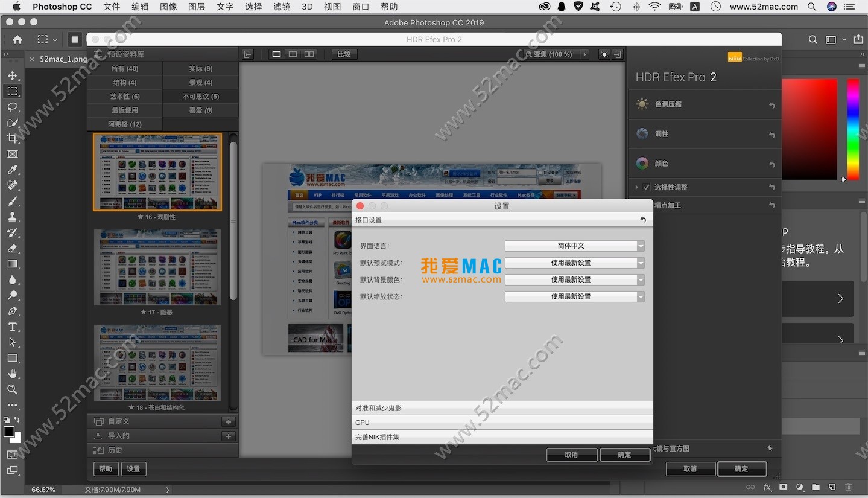Select the Blur tool
The height and width of the screenshot is (498, 868).
pos(12,280)
